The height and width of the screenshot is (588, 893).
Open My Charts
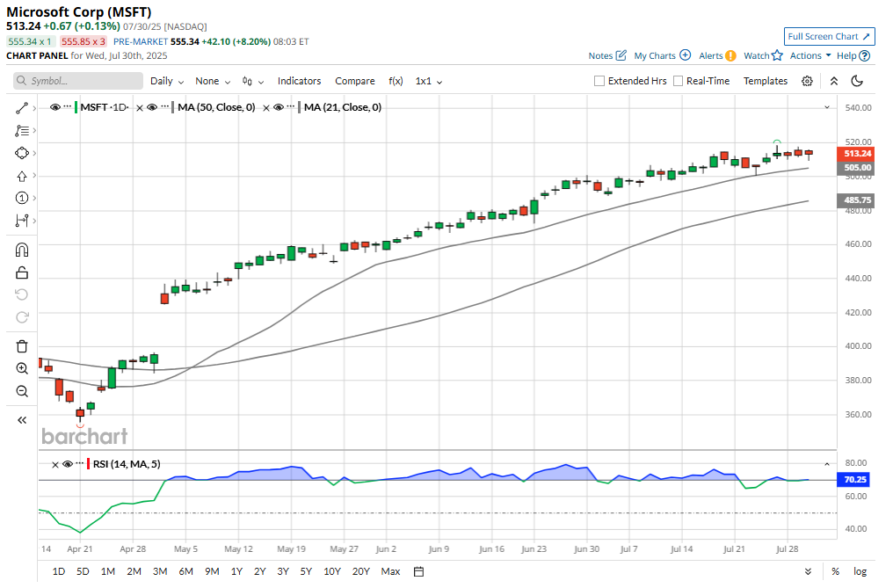pyautogui.click(x=663, y=55)
